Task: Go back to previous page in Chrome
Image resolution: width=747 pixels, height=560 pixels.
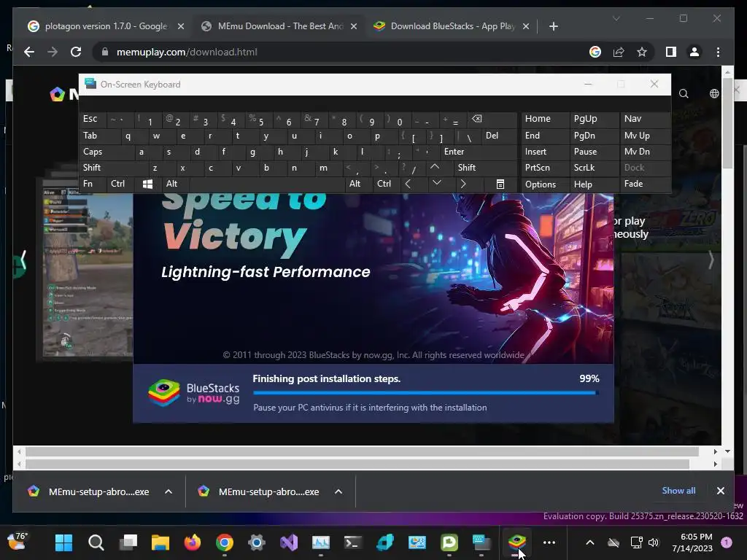Action: point(29,52)
